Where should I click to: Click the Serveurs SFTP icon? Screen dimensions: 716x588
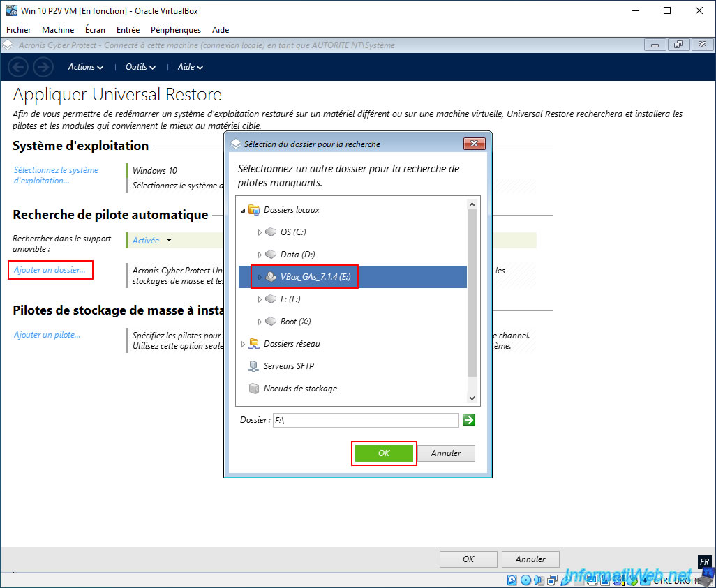[253, 365]
